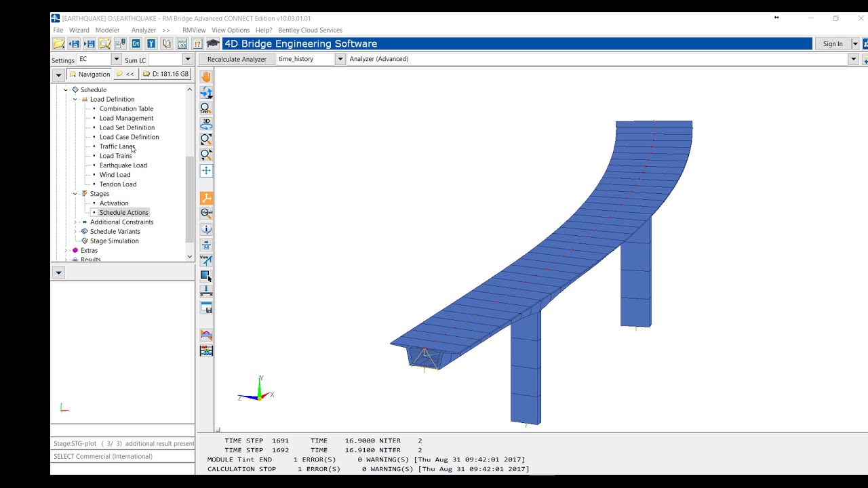Click the graduation cap tutorial icon

pyautogui.click(x=213, y=44)
